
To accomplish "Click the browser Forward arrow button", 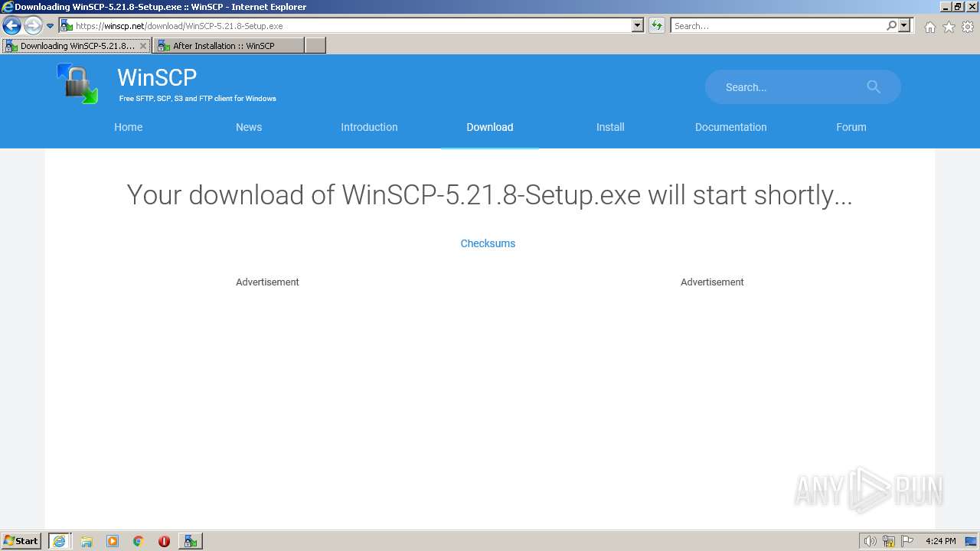I will tap(32, 25).
